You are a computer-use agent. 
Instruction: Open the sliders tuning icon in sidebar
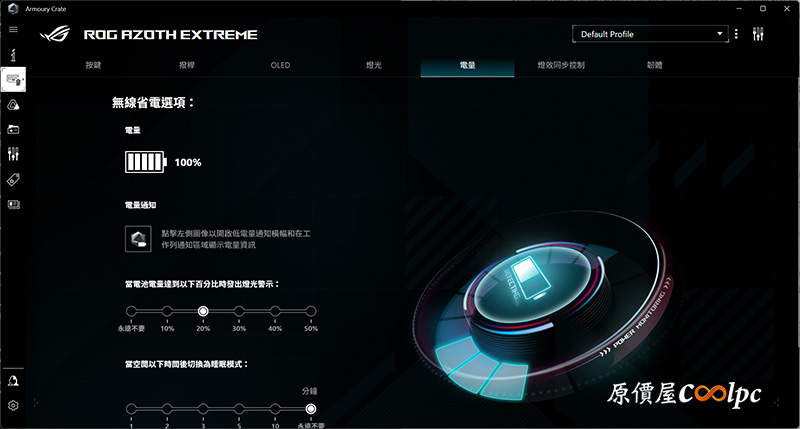(13, 154)
